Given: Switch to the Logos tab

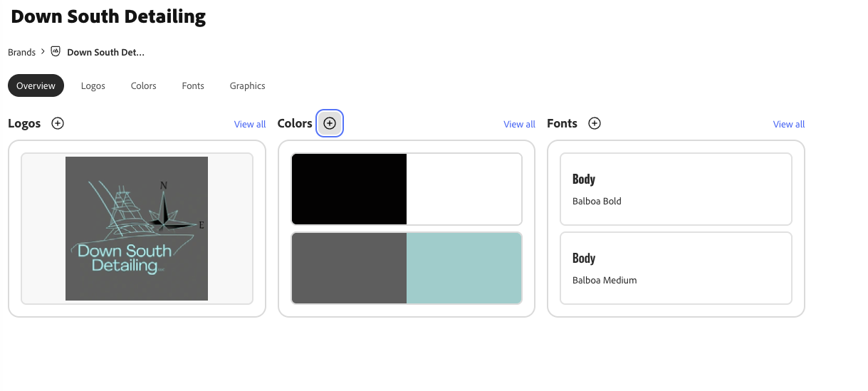Looking at the screenshot, I should pyautogui.click(x=93, y=85).
